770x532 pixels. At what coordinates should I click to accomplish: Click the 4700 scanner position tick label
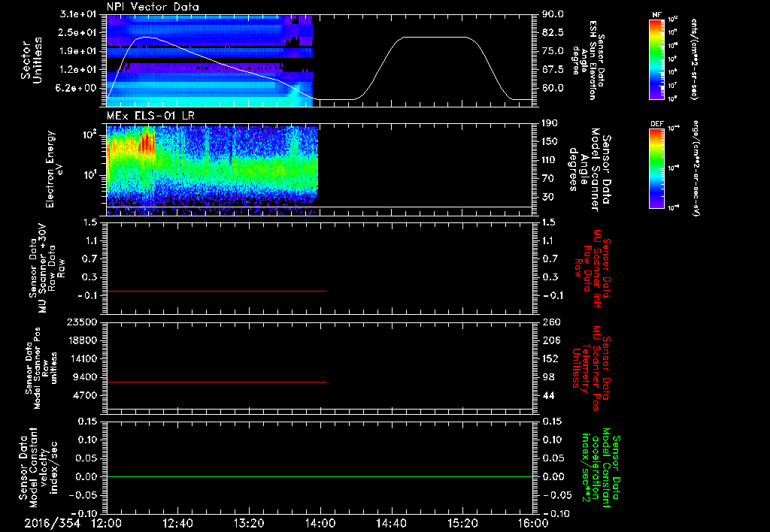click(83, 395)
